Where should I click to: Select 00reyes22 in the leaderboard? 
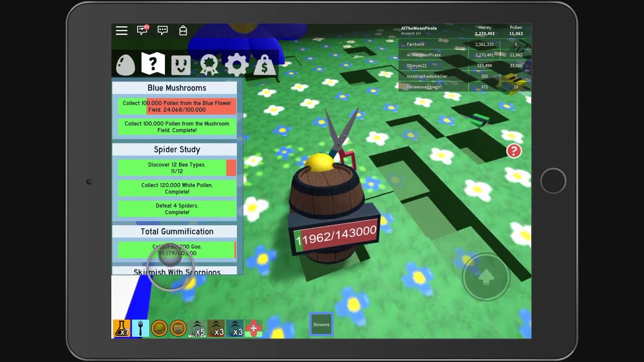(x=464, y=65)
